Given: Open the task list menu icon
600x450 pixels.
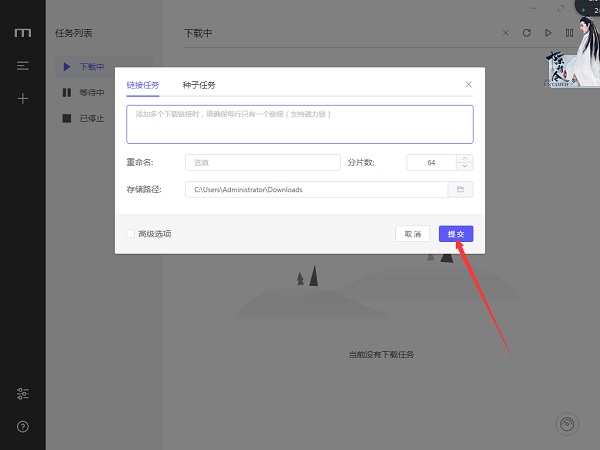Looking at the screenshot, I should pos(22,66).
